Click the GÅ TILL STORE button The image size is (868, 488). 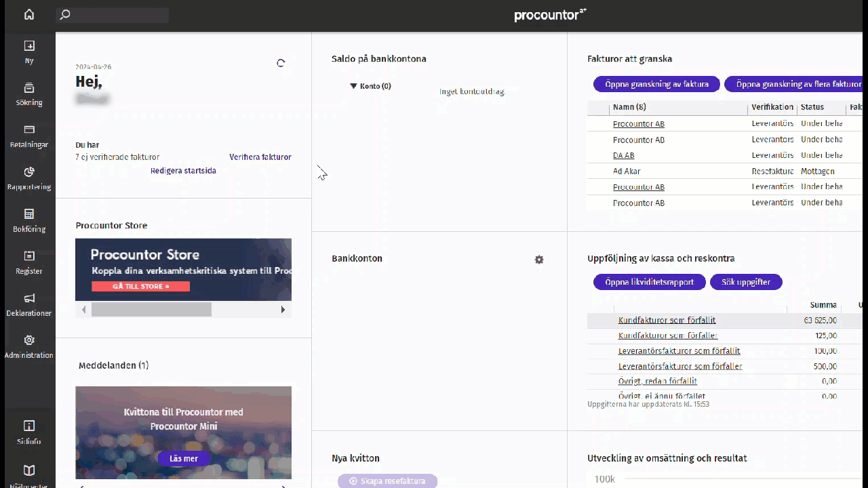[140, 286]
